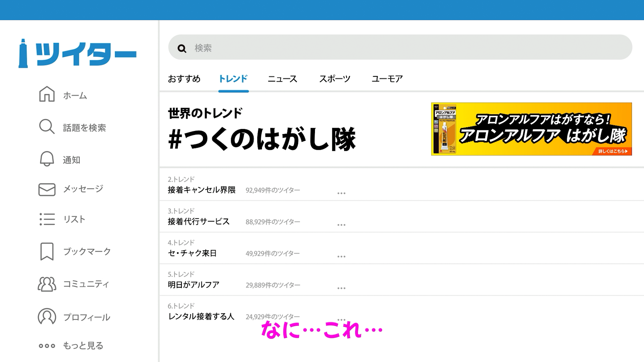Image resolution: width=644 pixels, height=362 pixels.
Task: Open options dots for 接着キャンセル界隈 trend
Action: tap(341, 193)
